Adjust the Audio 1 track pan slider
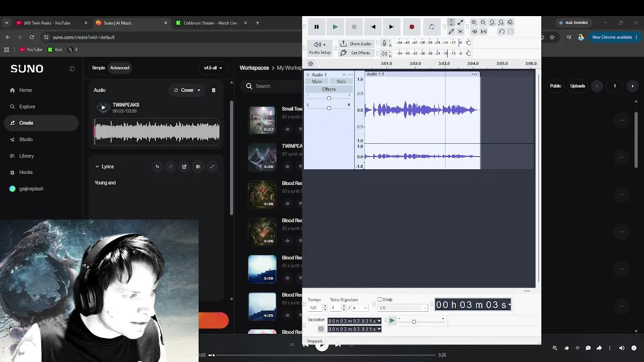Viewport: 644px width, 362px height. 329,108
